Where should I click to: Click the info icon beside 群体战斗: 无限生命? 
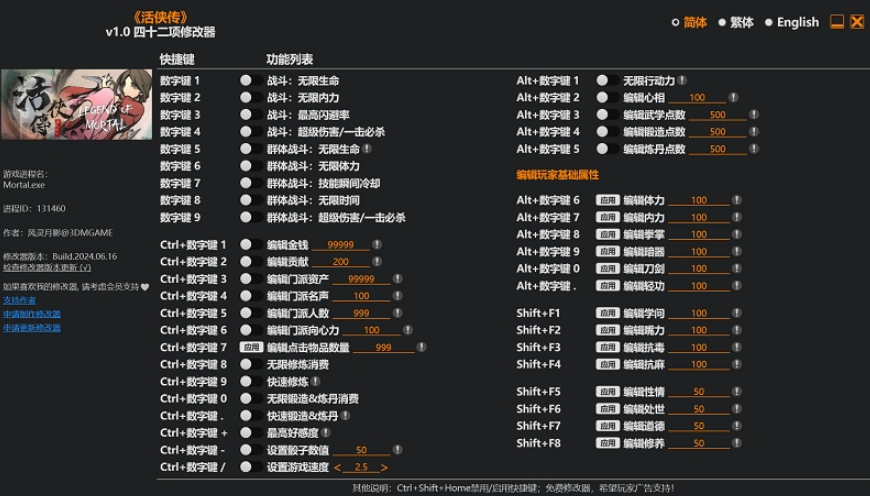367,149
